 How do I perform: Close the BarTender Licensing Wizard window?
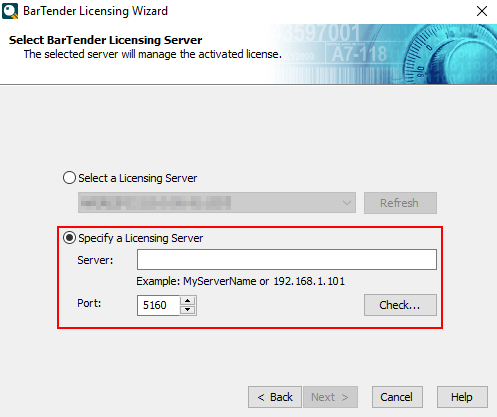coord(482,11)
